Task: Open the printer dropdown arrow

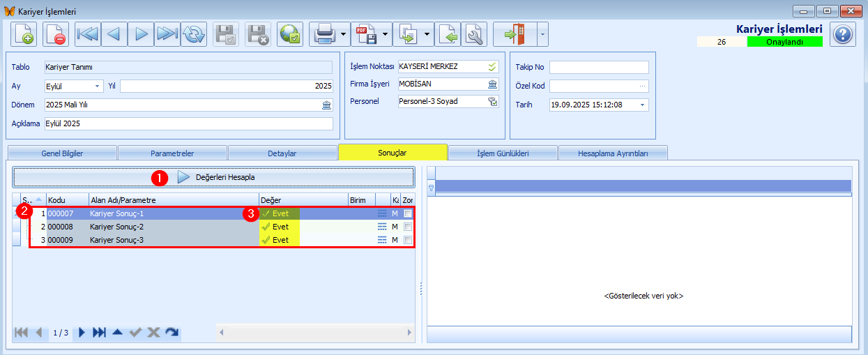Action: [345, 34]
